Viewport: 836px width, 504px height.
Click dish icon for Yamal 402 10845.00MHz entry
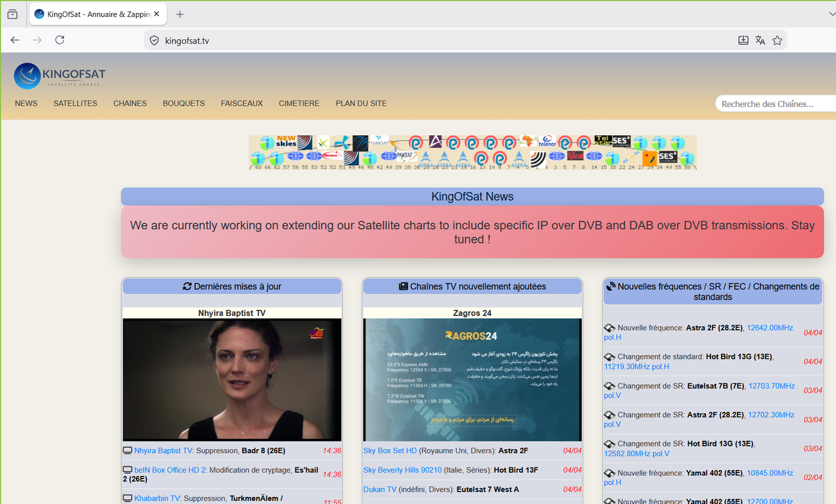[x=609, y=473]
